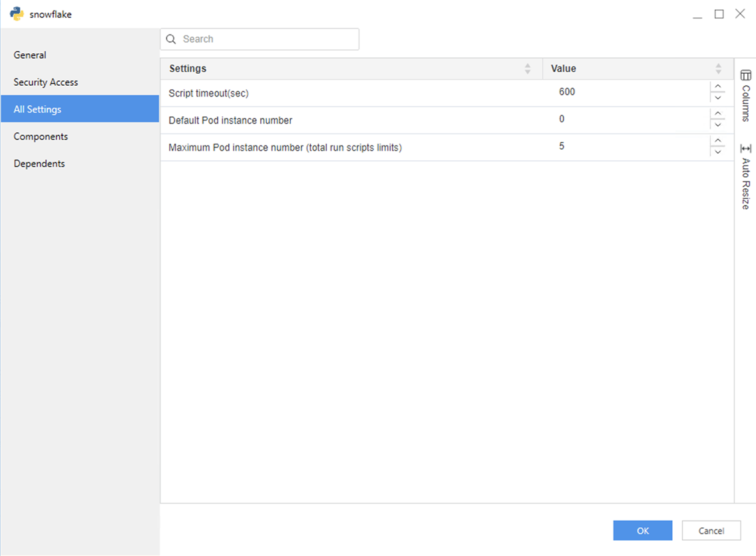Open the General tab

30,55
